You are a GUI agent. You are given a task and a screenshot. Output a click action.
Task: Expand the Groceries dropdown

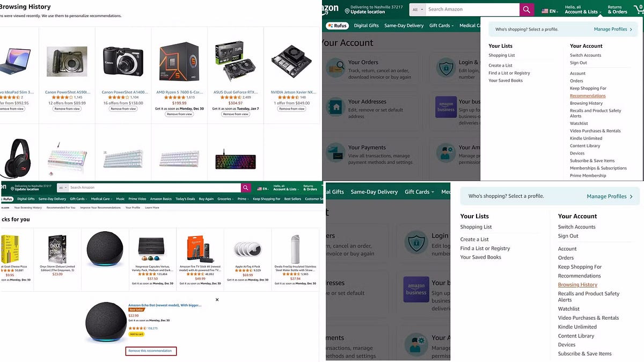(225, 199)
